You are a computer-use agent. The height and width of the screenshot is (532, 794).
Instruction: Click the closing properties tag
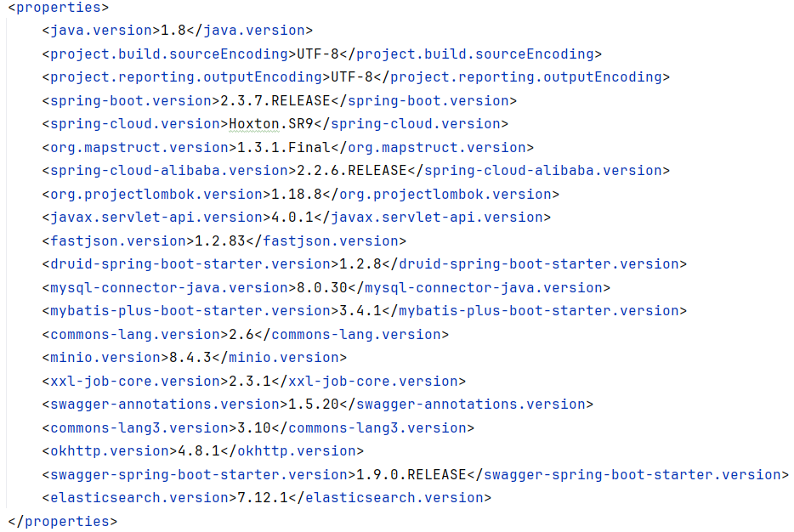63,521
